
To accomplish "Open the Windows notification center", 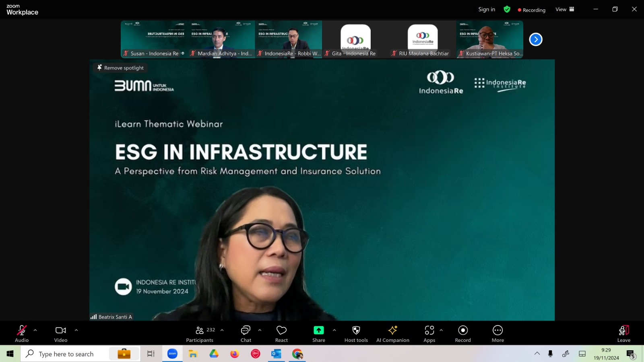I will pyautogui.click(x=631, y=354).
